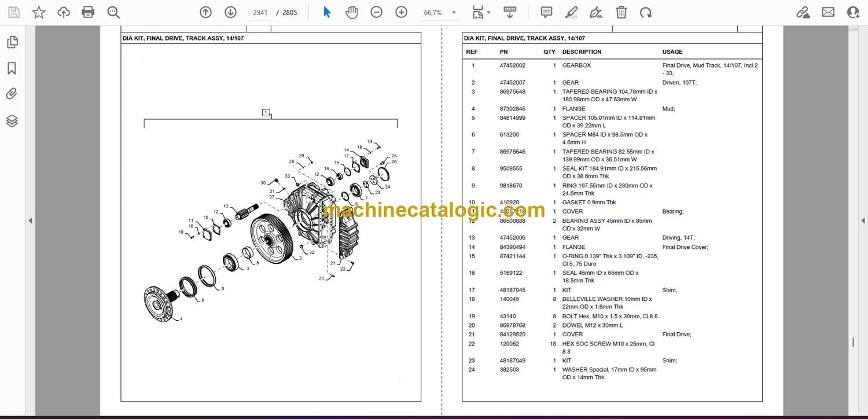Click the REF column header
Screen dimensions: 868x419
pos(472,52)
